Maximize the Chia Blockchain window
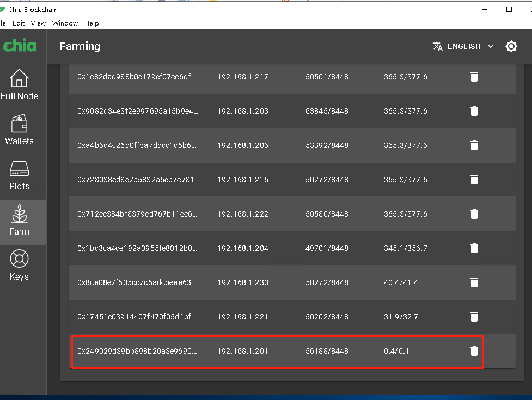 click(509, 9)
